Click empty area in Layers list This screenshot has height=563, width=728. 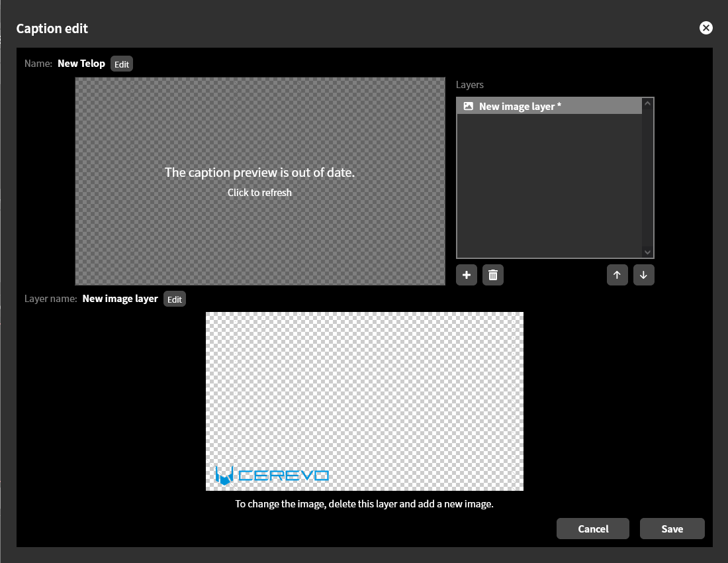(550, 186)
